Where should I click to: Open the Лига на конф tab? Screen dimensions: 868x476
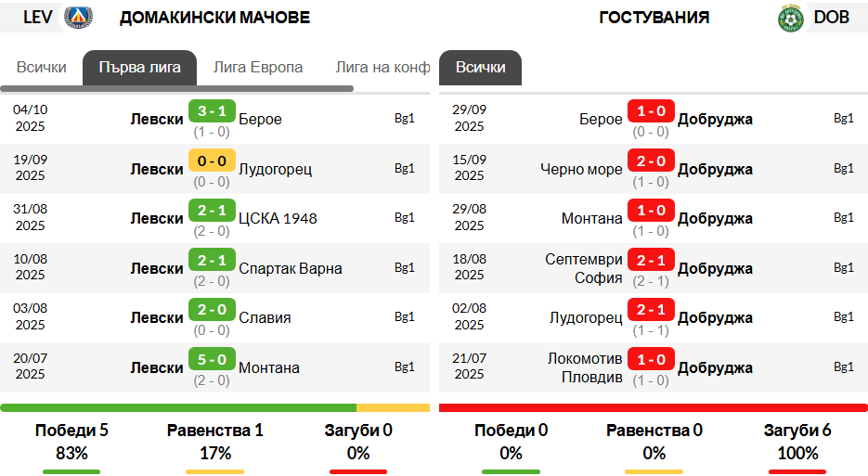(382, 68)
